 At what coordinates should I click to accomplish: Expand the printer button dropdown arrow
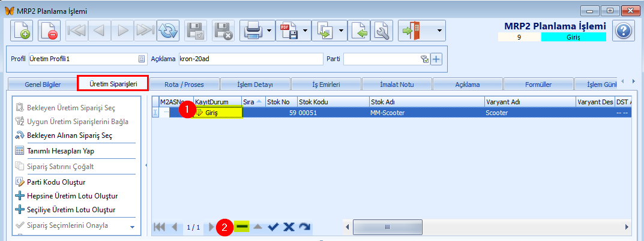point(269,31)
